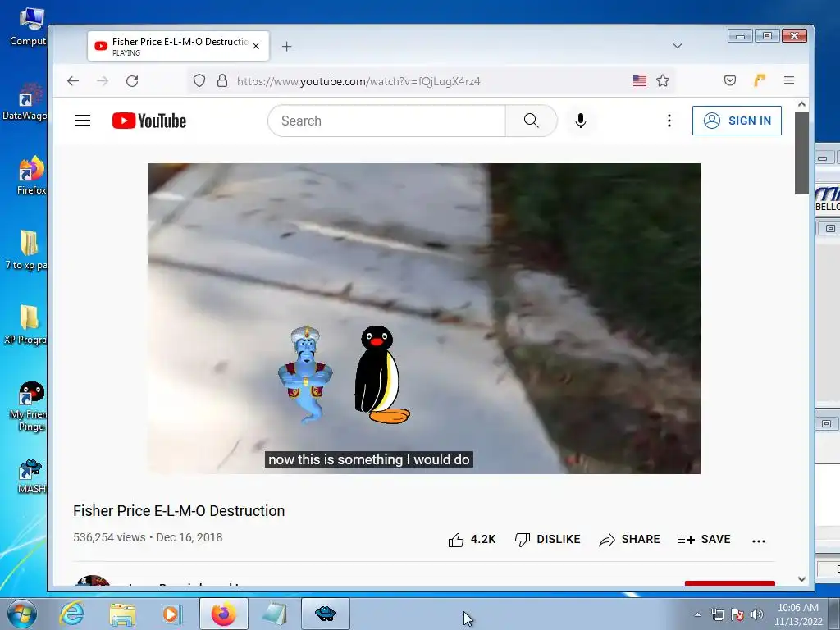
Task: Open YouTube settings three-dot menu
Action: 669,121
